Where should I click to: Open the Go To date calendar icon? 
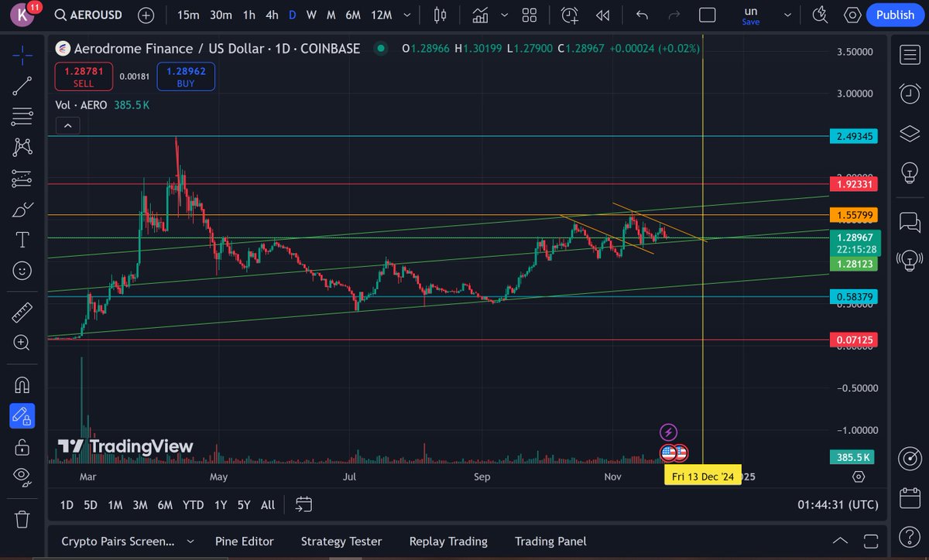(x=303, y=505)
